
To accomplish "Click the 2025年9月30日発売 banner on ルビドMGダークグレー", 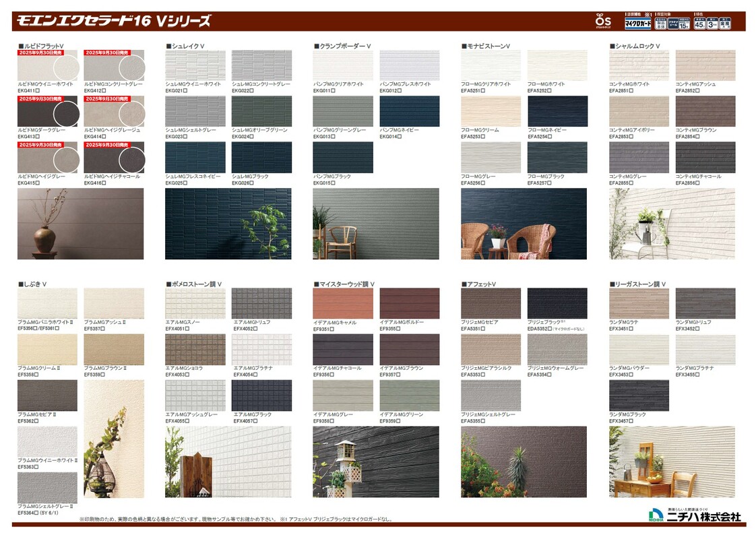I will click(x=40, y=98).
